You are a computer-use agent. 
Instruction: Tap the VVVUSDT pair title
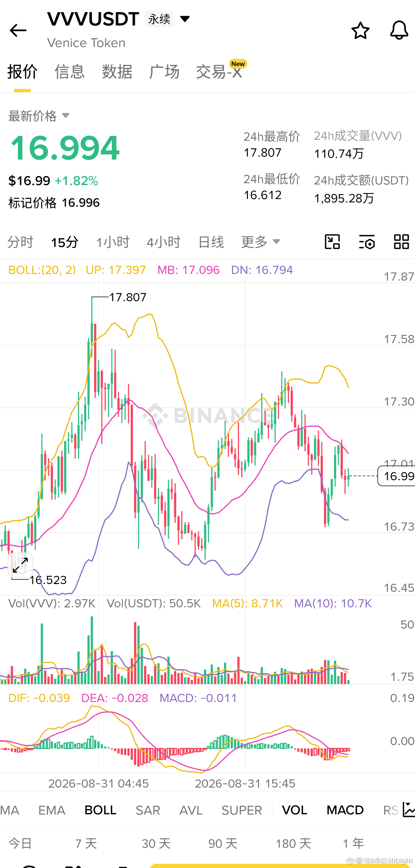93,19
